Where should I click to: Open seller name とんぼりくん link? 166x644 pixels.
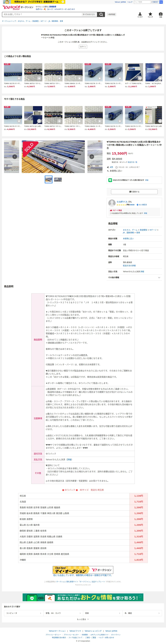[122, 201]
